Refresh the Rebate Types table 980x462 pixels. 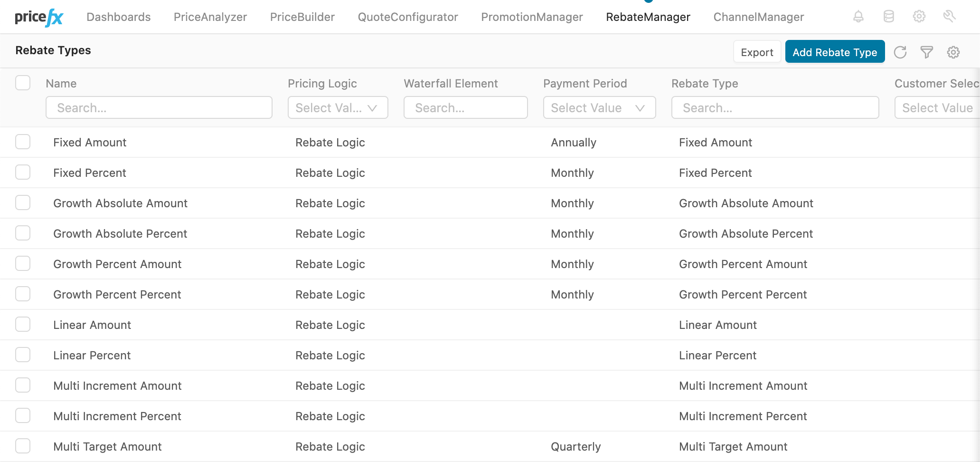900,52
